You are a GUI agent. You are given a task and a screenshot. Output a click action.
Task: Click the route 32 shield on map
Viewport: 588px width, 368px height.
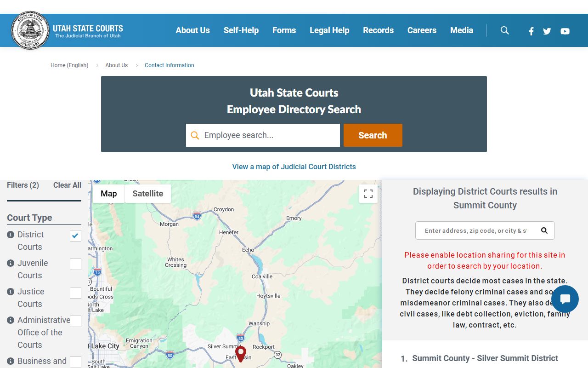click(277, 355)
